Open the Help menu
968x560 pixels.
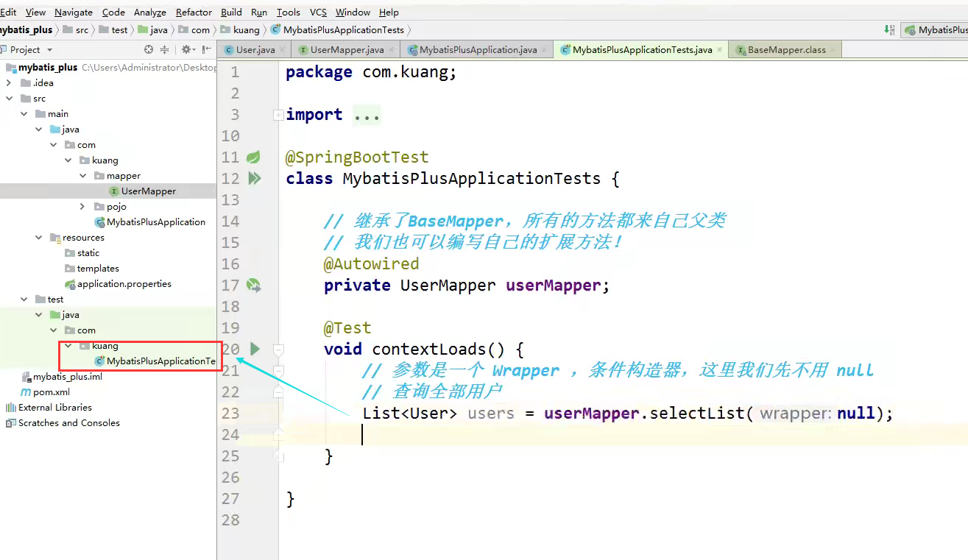(x=389, y=12)
